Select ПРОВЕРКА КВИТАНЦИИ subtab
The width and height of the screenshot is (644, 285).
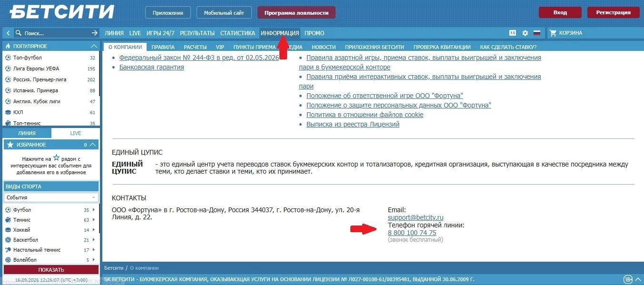tap(442, 47)
